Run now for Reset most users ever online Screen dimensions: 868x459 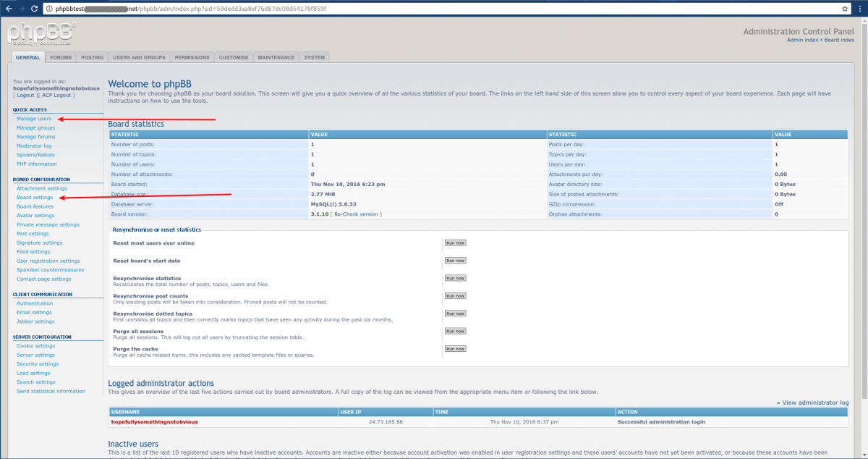(x=455, y=243)
